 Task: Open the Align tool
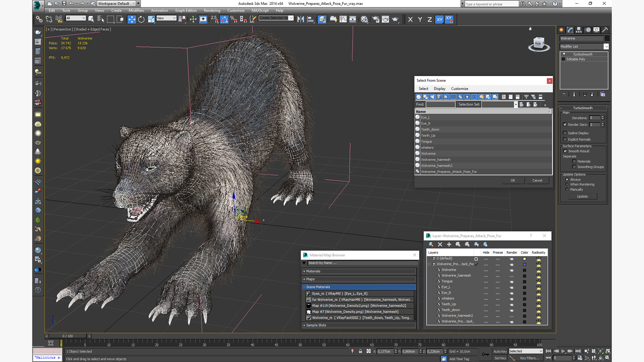(x=311, y=19)
